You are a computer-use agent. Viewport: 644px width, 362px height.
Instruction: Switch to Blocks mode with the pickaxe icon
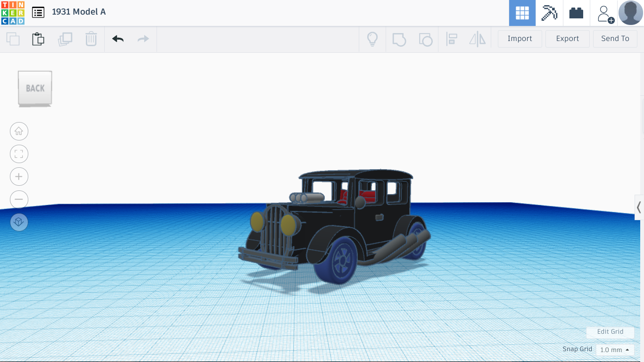click(x=549, y=13)
